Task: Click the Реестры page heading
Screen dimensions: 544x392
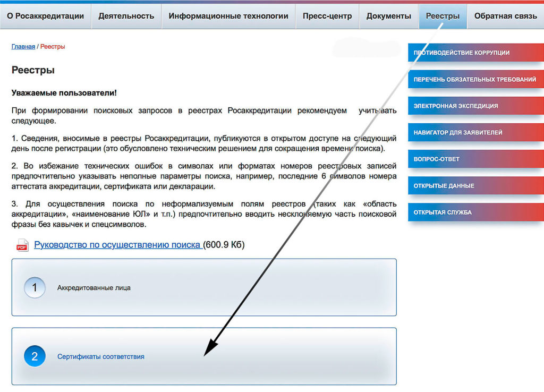Action: (x=33, y=70)
